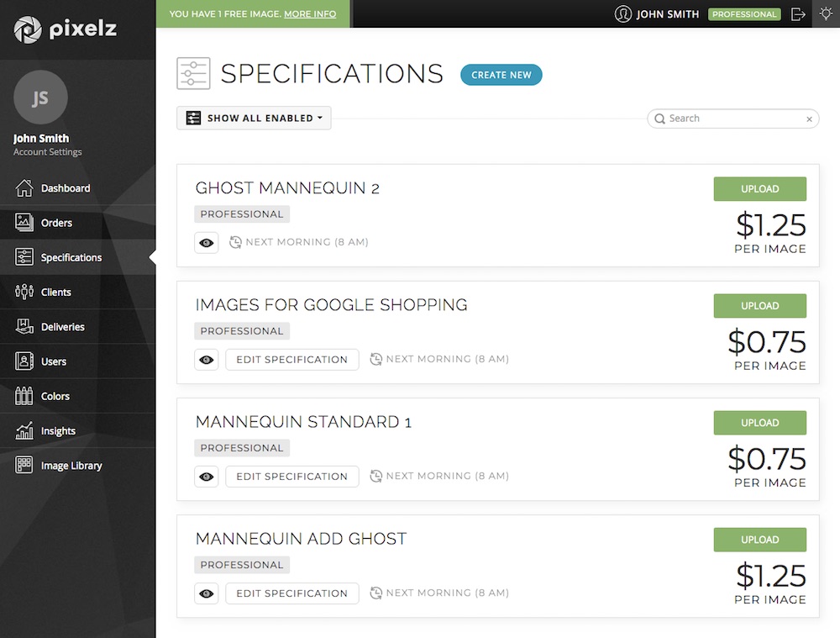
Task: Clear the search field using the x
Action: 809,119
